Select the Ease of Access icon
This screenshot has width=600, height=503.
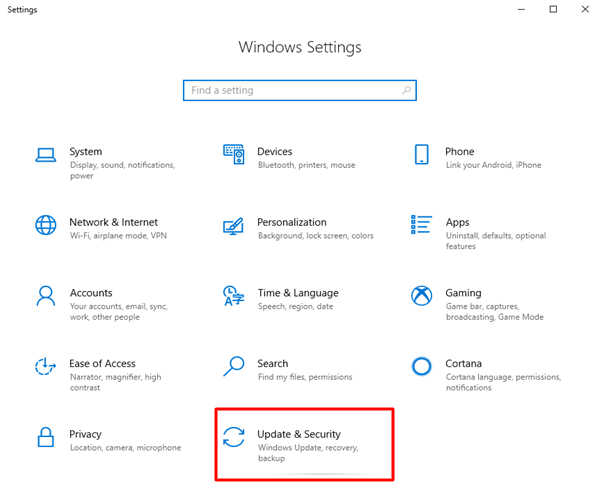pyautogui.click(x=45, y=367)
